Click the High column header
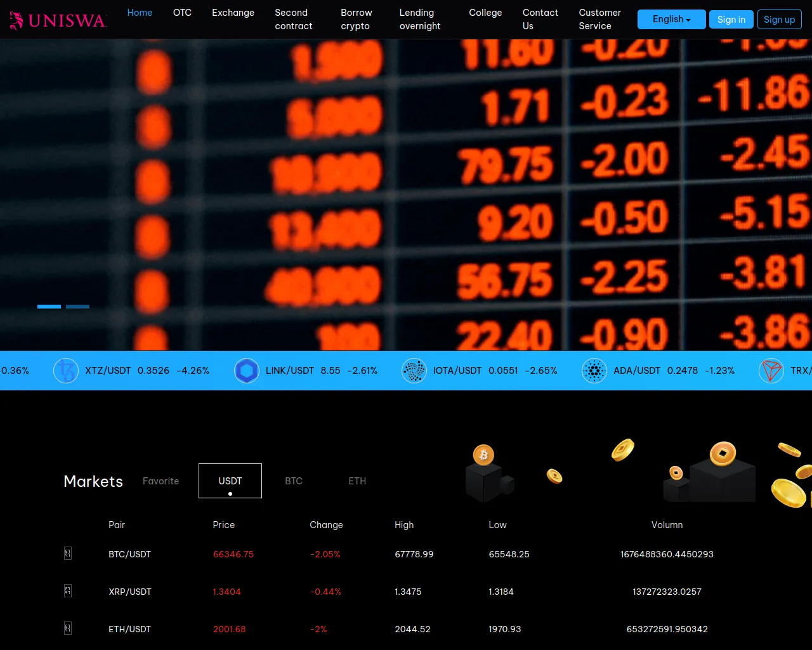The image size is (812, 650). [404, 525]
